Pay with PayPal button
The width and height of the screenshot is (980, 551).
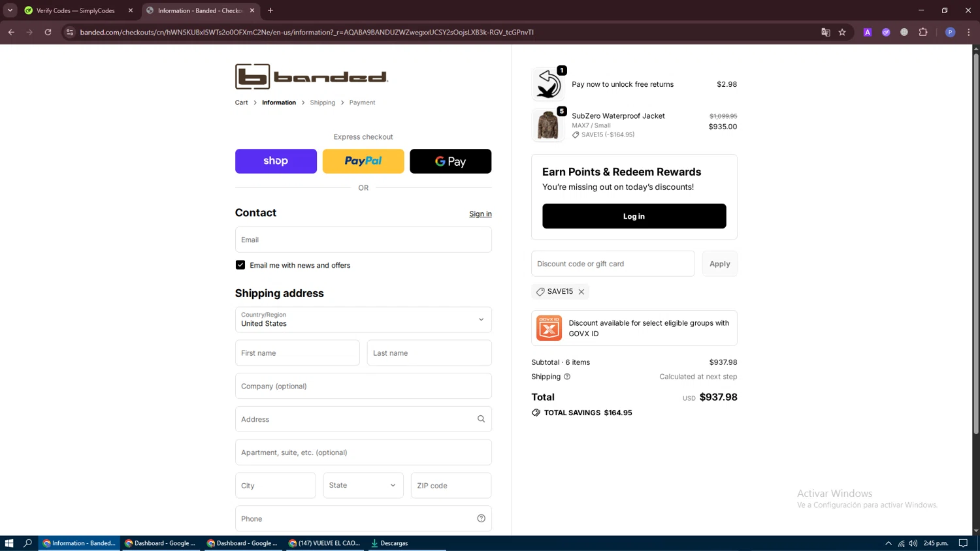tap(363, 161)
